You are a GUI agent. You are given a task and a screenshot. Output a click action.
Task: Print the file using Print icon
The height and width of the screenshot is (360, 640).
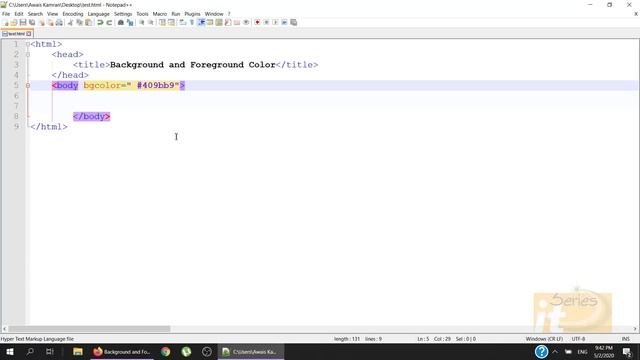[x=59, y=23]
